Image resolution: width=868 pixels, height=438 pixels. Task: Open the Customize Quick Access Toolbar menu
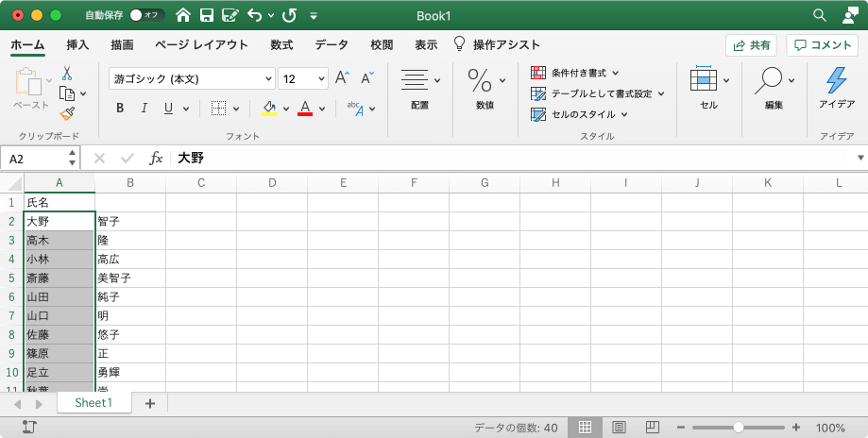(314, 16)
